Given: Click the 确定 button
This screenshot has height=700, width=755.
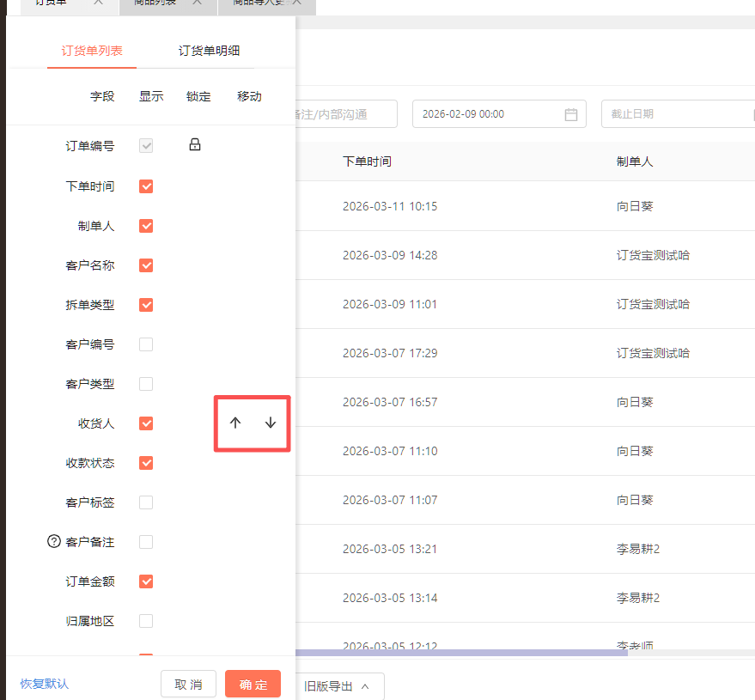Looking at the screenshot, I should [253, 685].
